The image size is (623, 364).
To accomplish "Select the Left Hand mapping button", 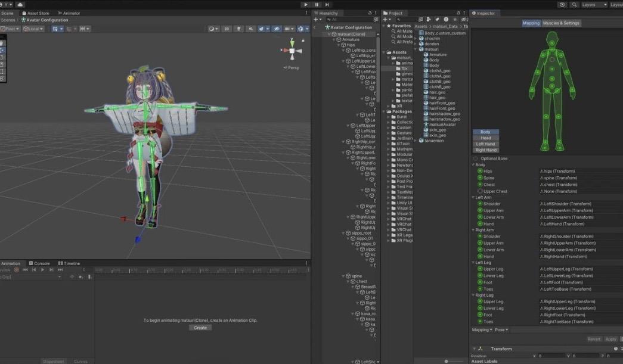I will [x=485, y=144].
